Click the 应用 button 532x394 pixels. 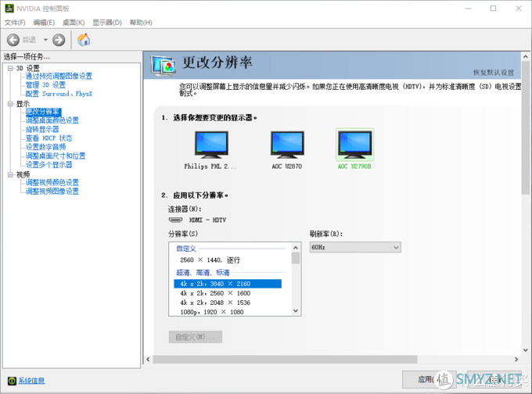(x=430, y=379)
